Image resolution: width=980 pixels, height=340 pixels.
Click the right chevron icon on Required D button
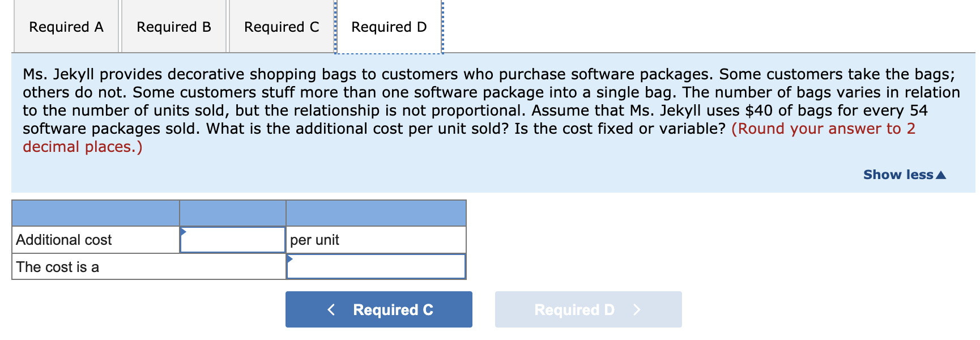637,310
